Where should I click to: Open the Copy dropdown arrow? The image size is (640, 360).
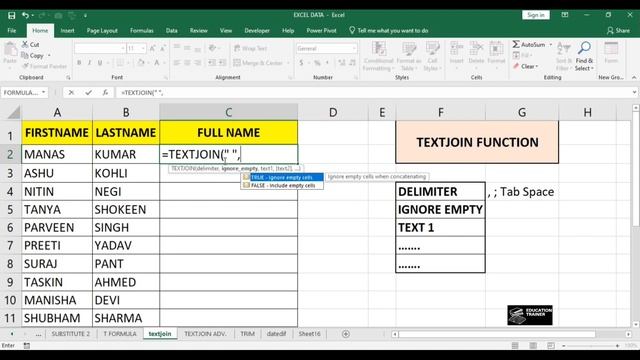(x=49, y=55)
